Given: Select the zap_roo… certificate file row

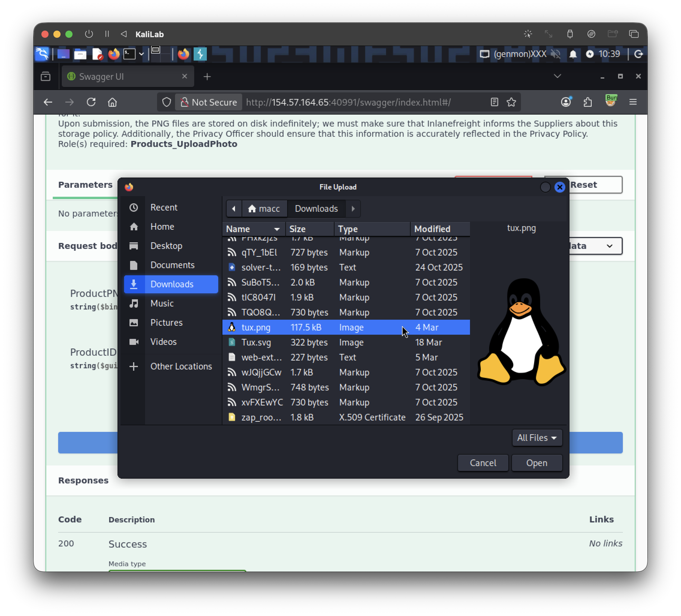Looking at the screenshot, I should tap(346, 418).
